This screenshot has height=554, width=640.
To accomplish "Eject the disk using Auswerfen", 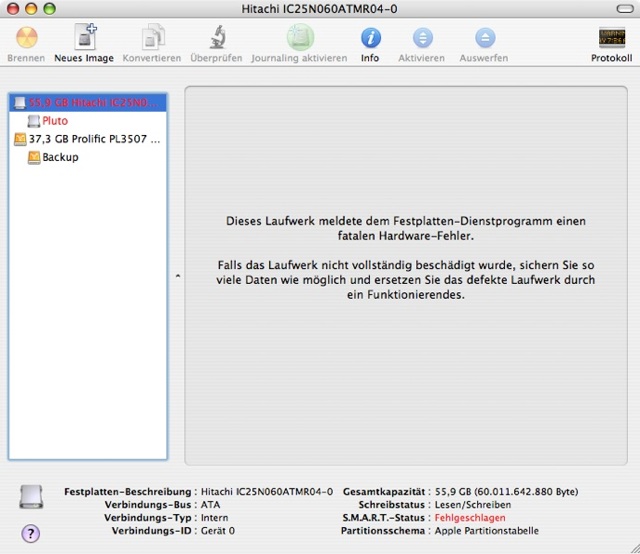I will (484, 39).
